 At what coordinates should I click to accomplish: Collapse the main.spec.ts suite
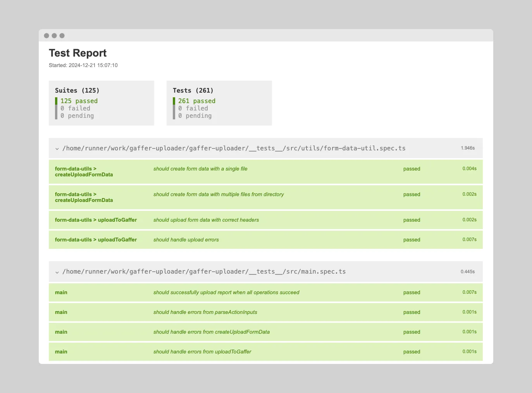pos(57,272)
